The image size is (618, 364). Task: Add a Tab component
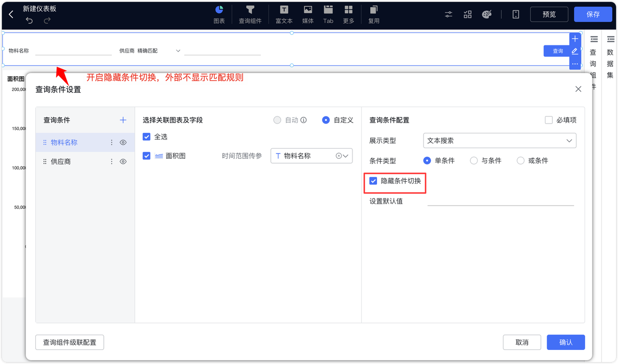tap(328, 14)
